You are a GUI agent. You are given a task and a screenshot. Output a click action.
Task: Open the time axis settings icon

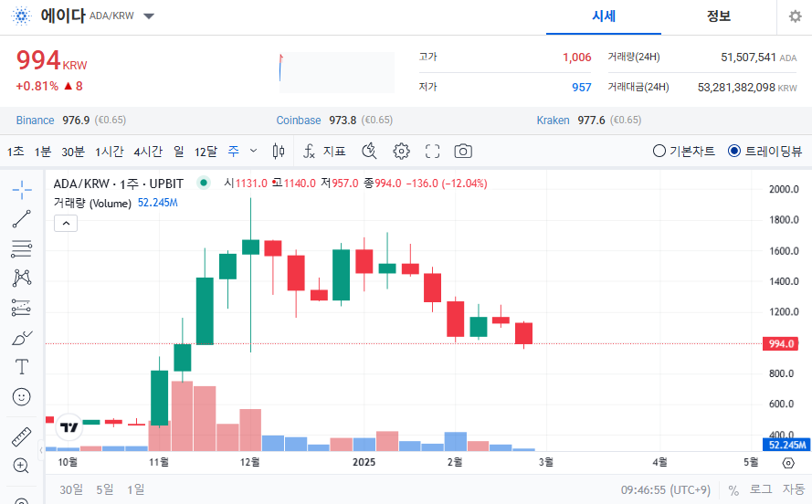788,463
